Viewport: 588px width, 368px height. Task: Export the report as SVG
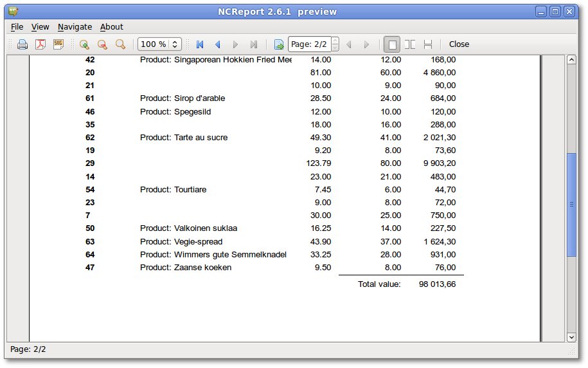[58, 44]
